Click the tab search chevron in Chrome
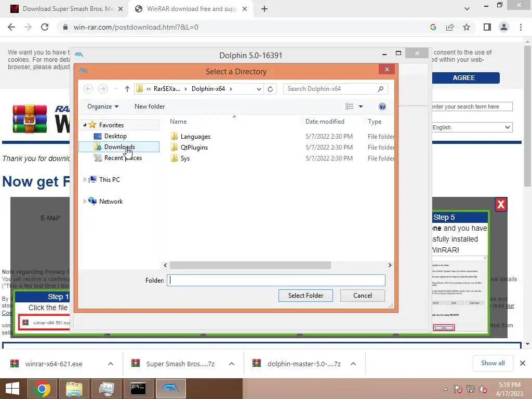The height and width of the screenshot is (399, 532). pos(467,9)
